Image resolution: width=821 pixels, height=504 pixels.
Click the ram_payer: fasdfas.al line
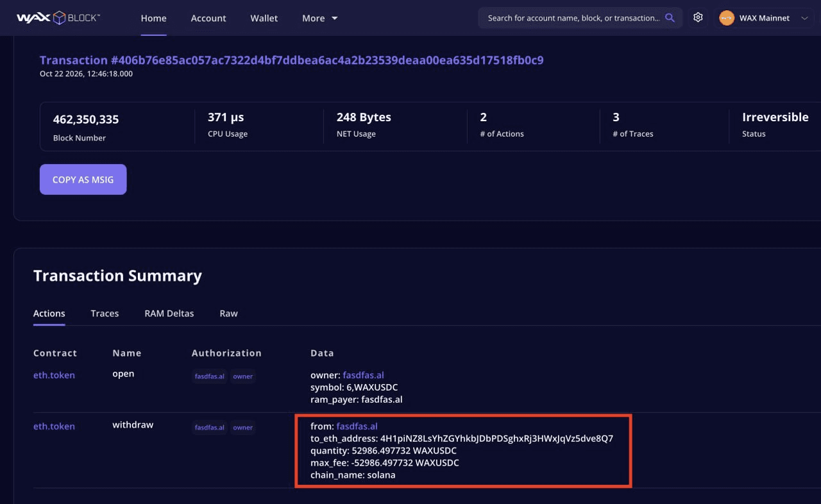pyautogui.click(x=357, y=399)
